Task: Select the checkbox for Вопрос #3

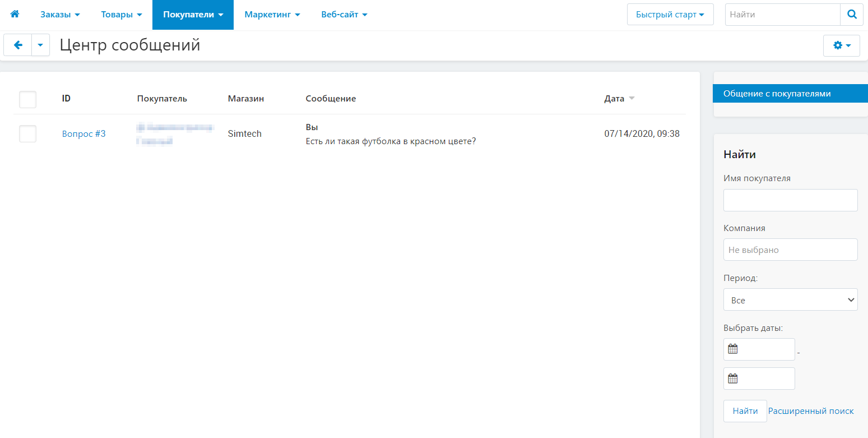Action: point(27,133)
